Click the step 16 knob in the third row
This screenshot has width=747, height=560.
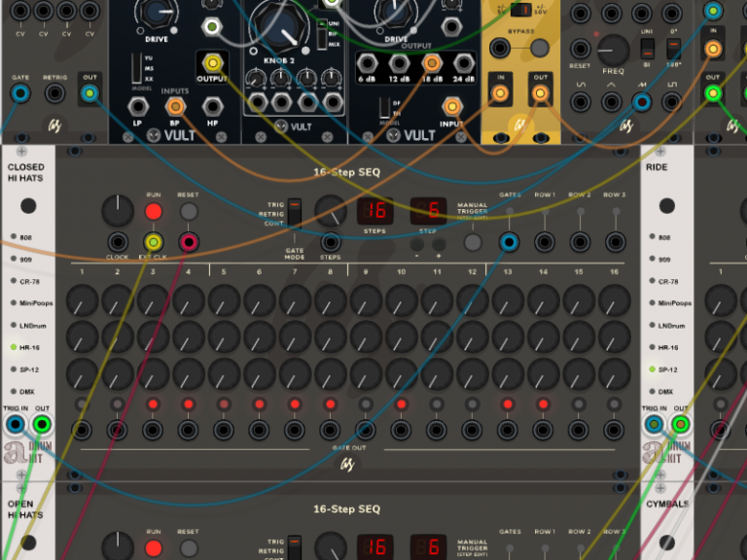tap(615, 373)
